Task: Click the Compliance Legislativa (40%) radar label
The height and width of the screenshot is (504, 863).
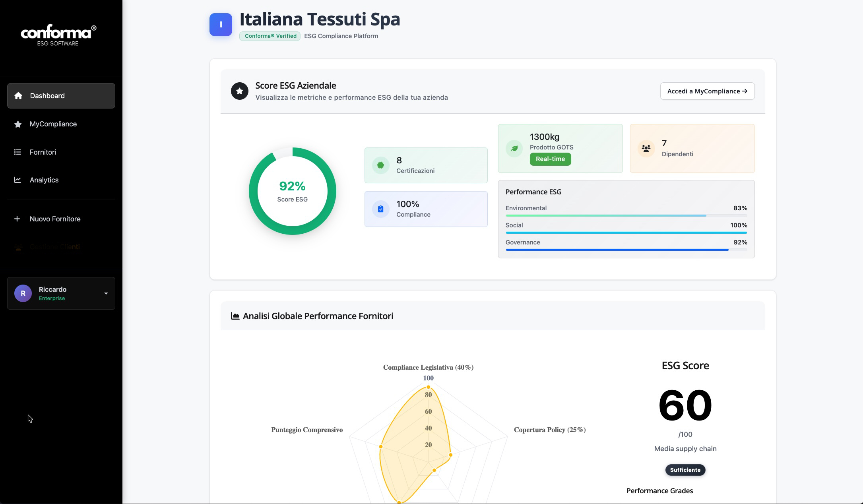Action: (x=428, y=367)
